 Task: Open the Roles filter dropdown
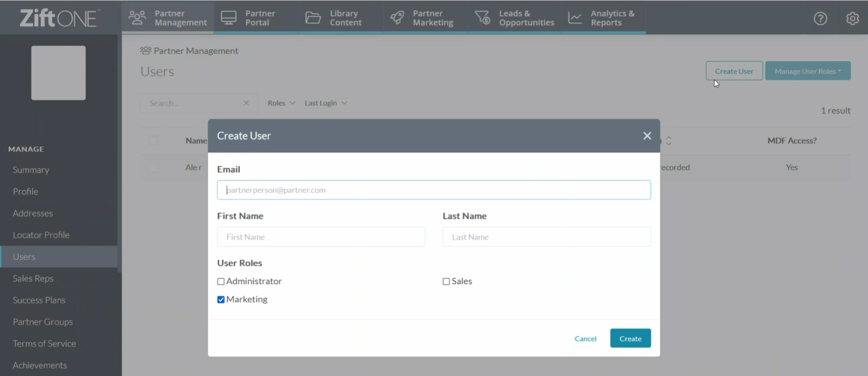[x=282, y=103]
